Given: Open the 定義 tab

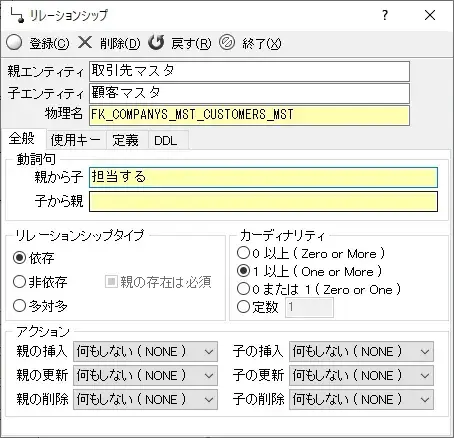Looking at the screenshot, I should [x=127, y=140].
